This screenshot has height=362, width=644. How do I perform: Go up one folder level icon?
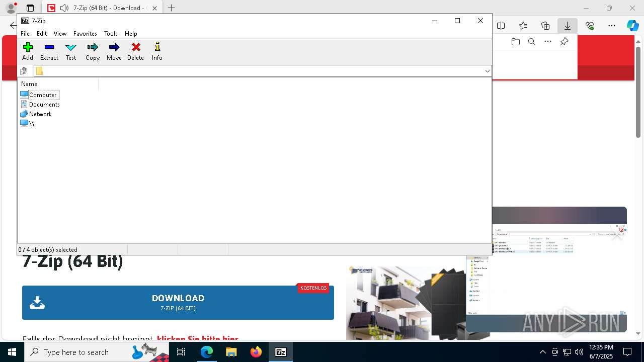24,71
